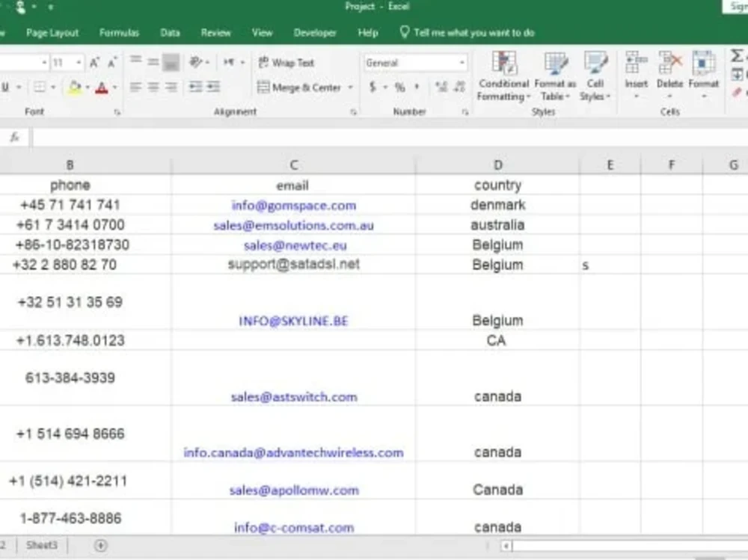The width and height of the screenshot is (748, 560).
Task: Open the sales@emsolutions.com.au link
Action: click(294, 226)
